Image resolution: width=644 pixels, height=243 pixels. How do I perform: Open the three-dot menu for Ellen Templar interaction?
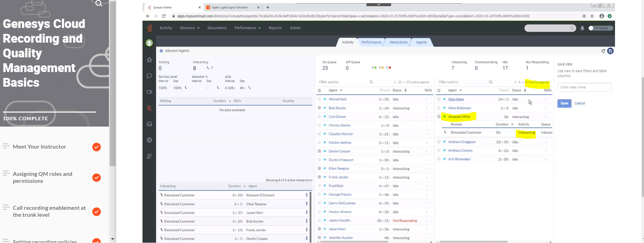(x=307, y=204)
